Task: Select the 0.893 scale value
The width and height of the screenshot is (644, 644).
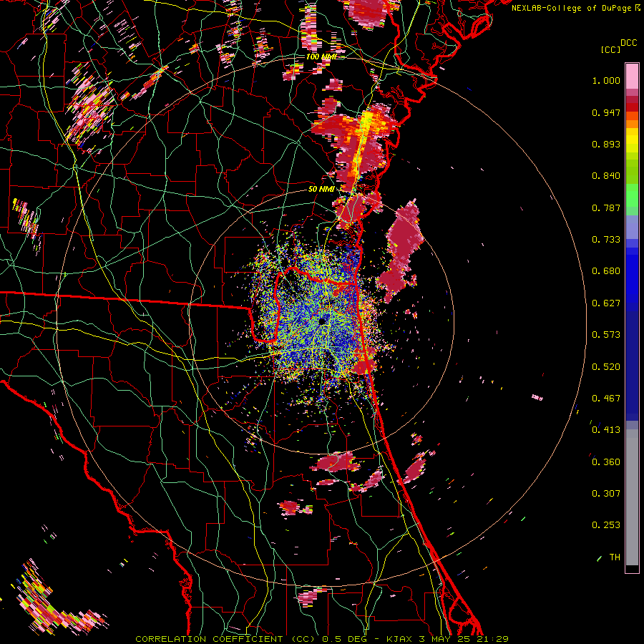Action: (x=606, y=144)
